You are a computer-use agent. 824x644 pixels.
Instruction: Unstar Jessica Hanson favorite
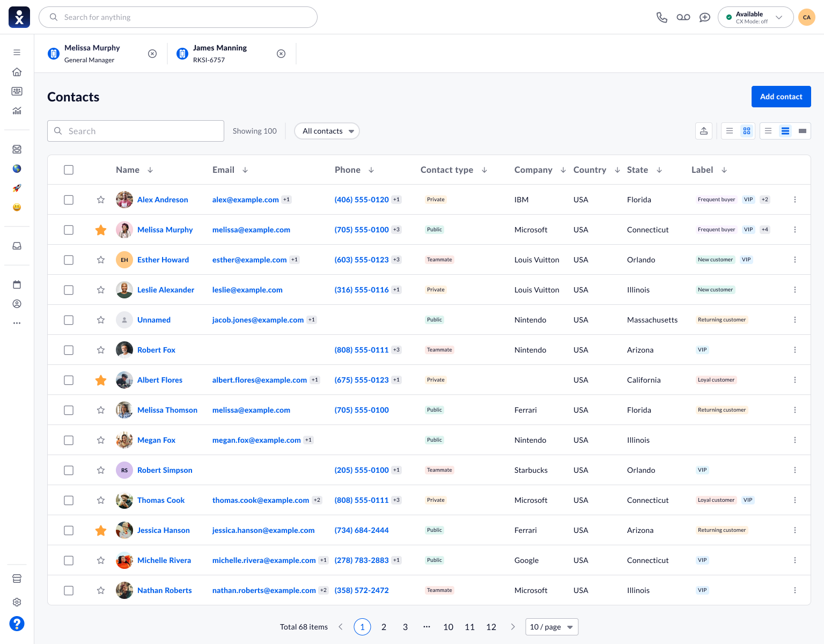pos(101,530)
